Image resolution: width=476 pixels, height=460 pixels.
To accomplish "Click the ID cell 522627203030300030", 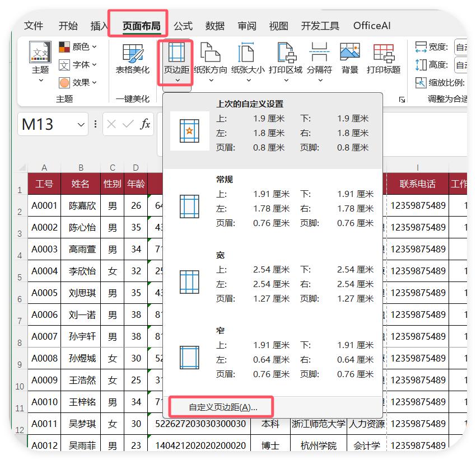I will pyautogui.click(x=200, y=424).
